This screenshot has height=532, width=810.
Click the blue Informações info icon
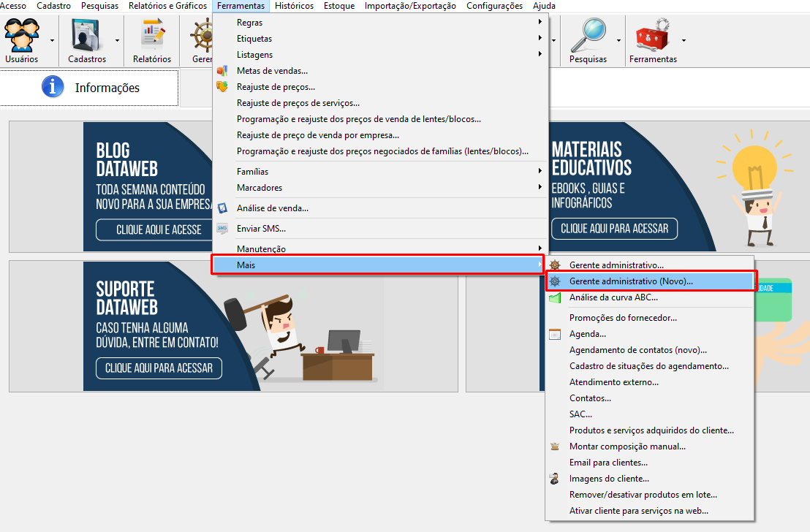tap(53, 88)
